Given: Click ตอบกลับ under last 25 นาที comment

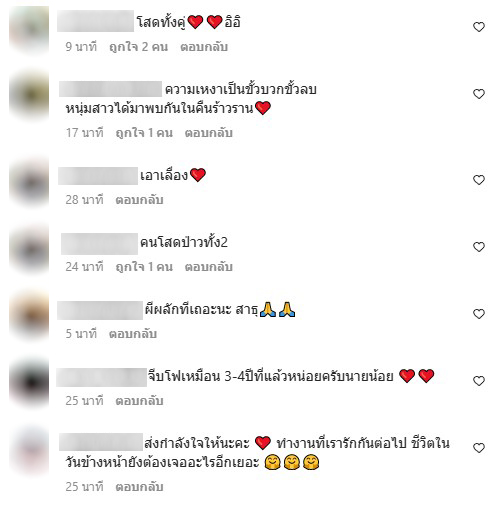Looking at the screenshot, I should pyautogui.click(x=139, y=487).
